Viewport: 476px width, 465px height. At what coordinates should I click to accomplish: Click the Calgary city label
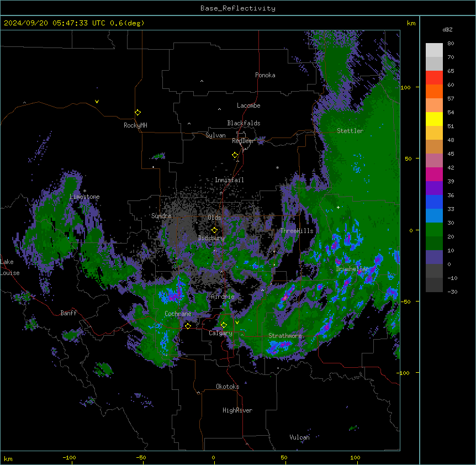[x=221, y=333]
